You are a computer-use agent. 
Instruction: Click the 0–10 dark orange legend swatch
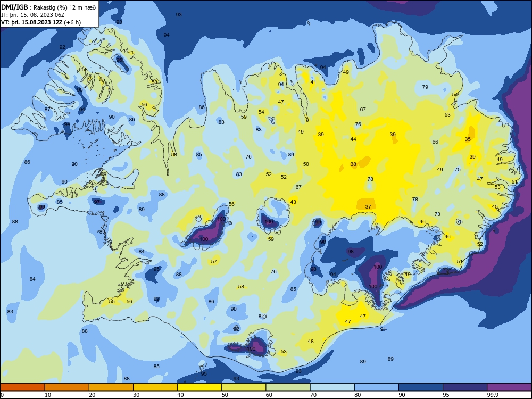pos(22,387)
